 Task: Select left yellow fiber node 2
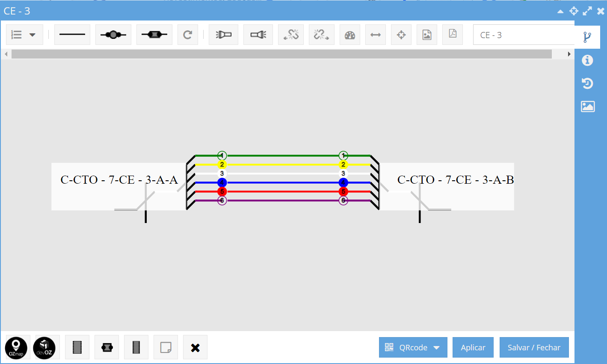click(x=222, y=164)
